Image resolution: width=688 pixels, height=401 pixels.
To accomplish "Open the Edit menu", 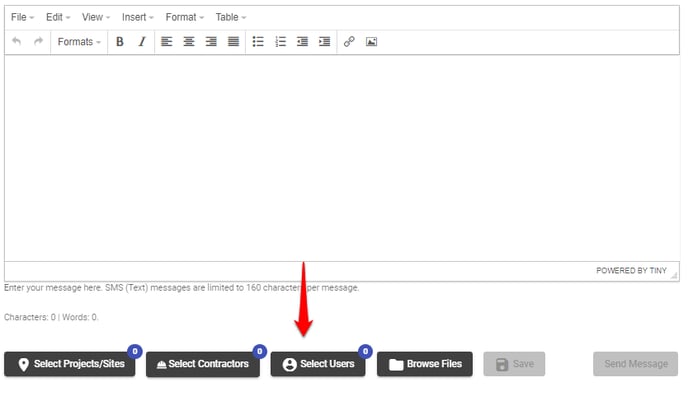I will (58, 17).
